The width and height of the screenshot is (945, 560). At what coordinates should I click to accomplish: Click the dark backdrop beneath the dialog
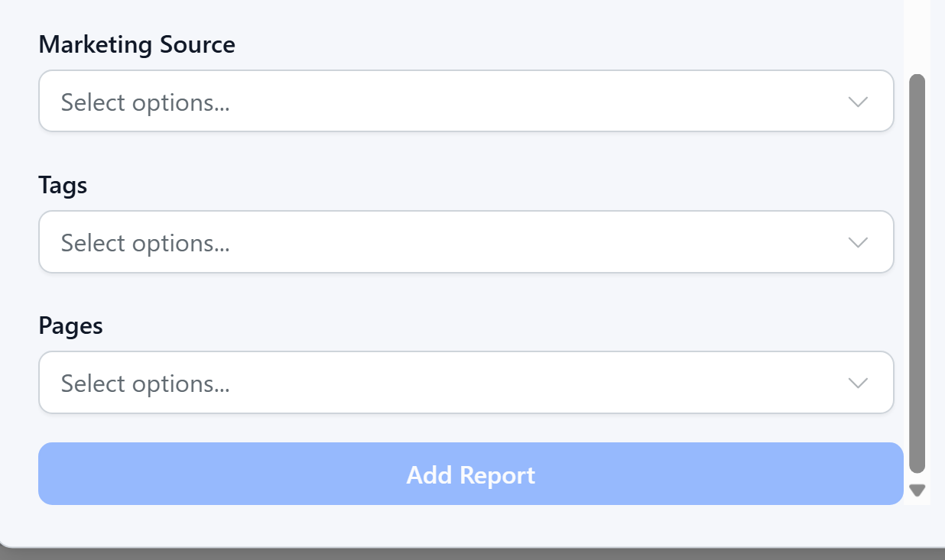point(459,555)
